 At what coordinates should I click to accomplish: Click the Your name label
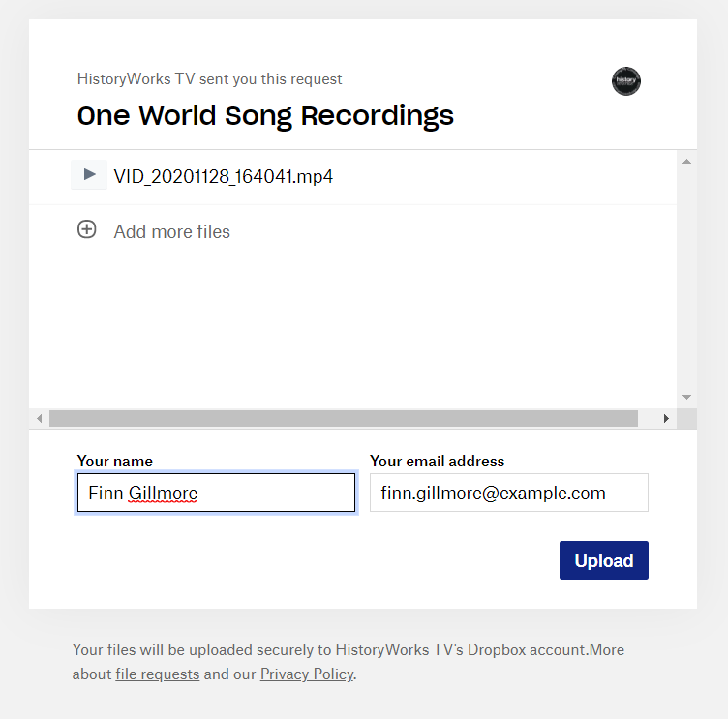point(115,461)
